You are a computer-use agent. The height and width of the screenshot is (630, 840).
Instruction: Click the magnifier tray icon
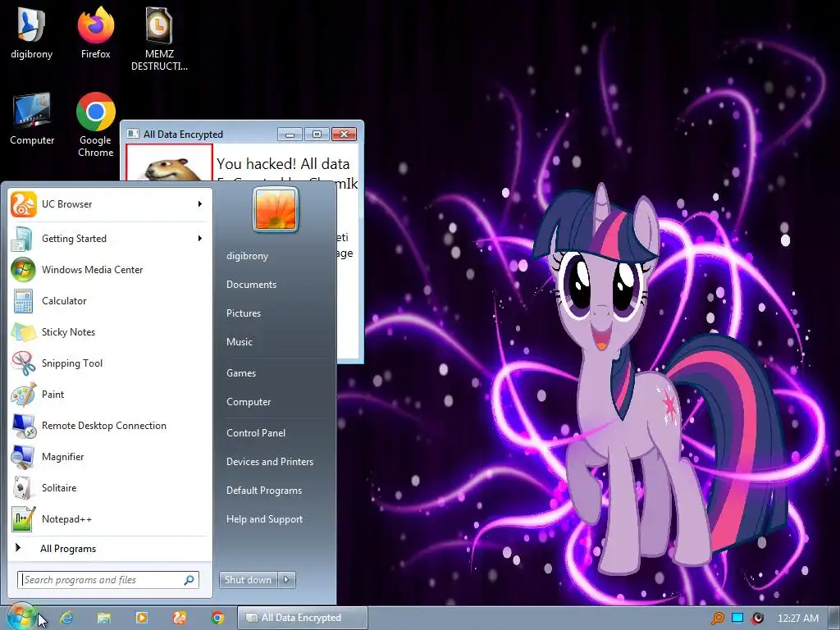[717, 619]
